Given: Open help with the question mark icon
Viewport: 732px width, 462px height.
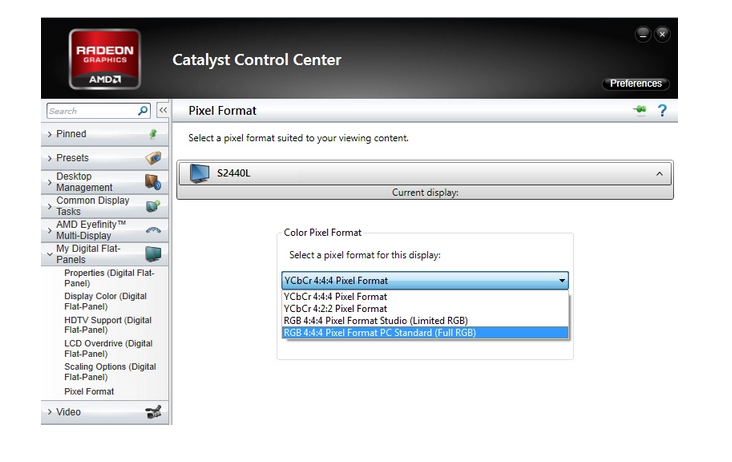Looking at the screenshot, I should click(x=662, y=111).
